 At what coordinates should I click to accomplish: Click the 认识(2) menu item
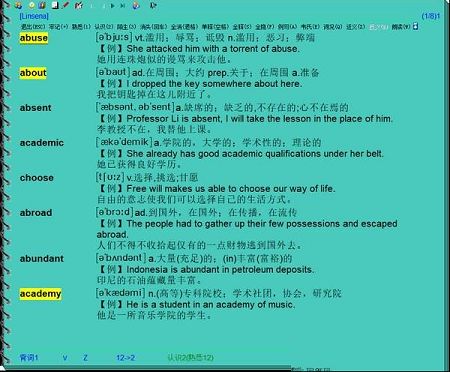(104, 27)
